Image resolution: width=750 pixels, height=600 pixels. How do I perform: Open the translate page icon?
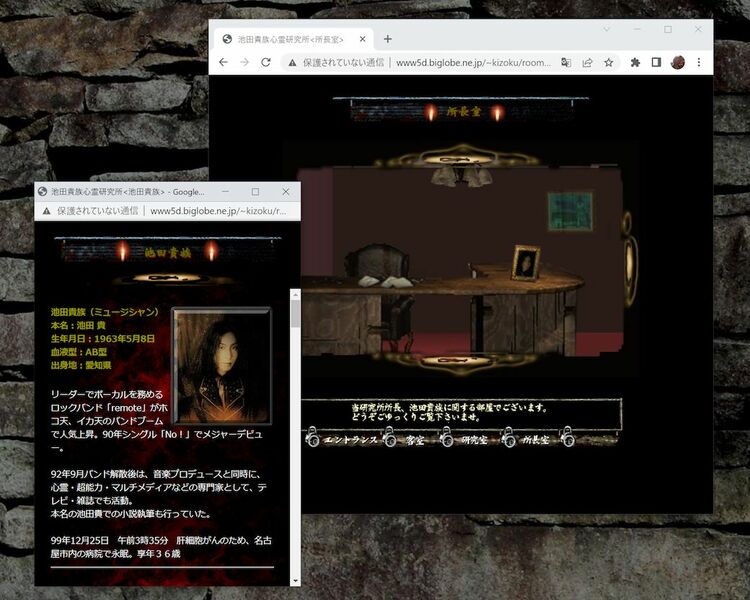point(566,62)
